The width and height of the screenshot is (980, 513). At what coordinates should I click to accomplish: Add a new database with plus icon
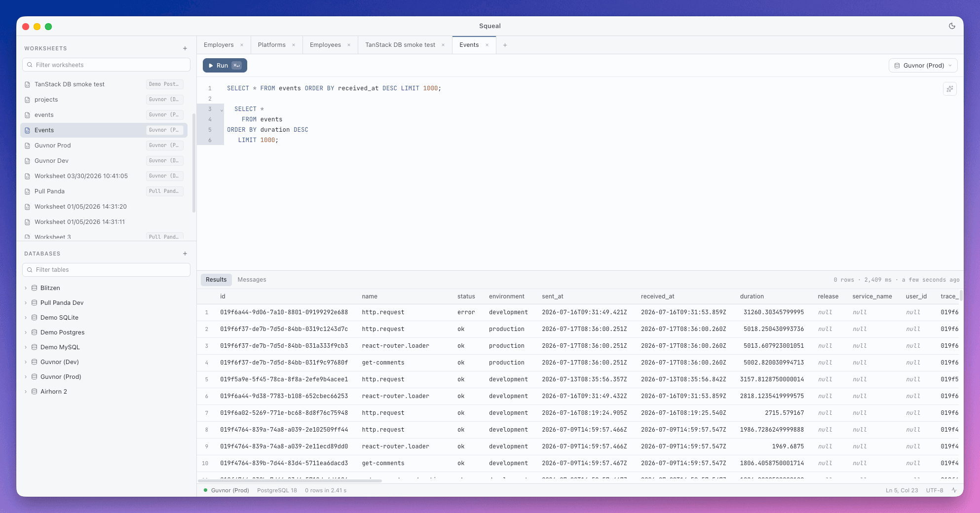[185, 254]
